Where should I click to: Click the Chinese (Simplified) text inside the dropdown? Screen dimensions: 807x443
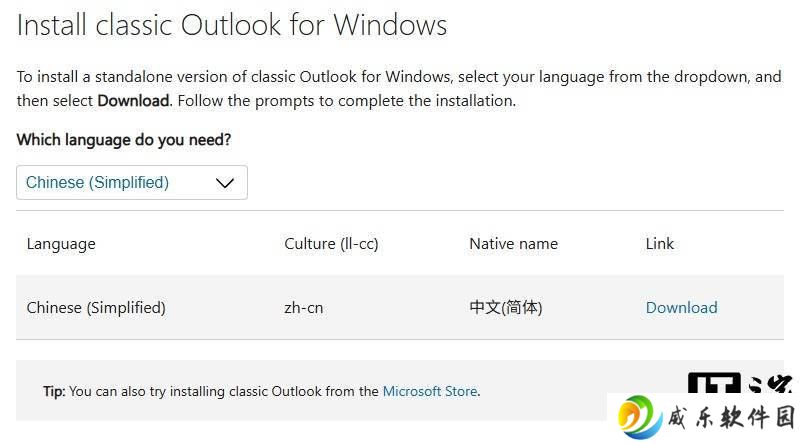click(97, 182)
